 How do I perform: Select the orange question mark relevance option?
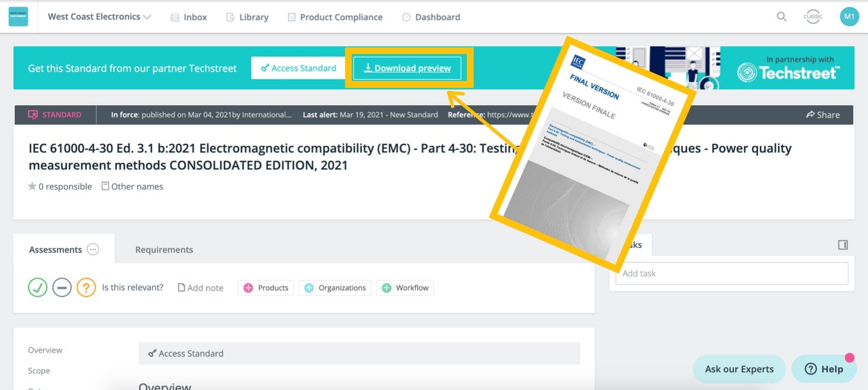coord(86,288)
